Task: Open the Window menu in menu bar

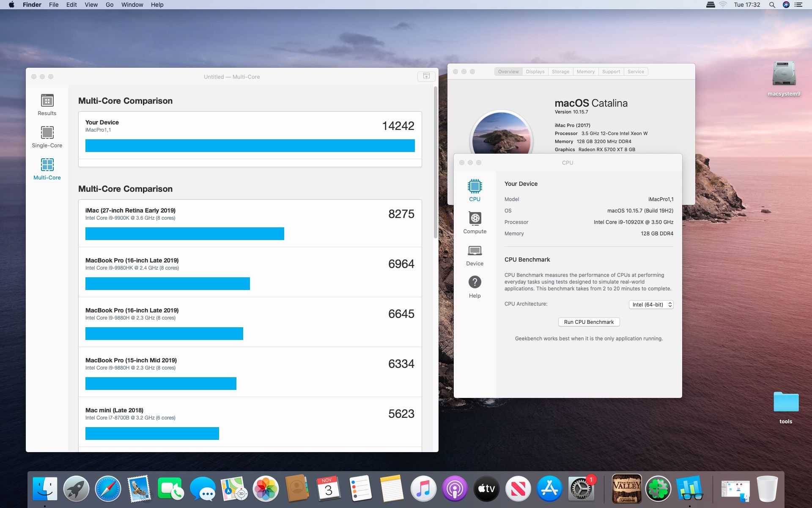Action: tap(132, 5)
